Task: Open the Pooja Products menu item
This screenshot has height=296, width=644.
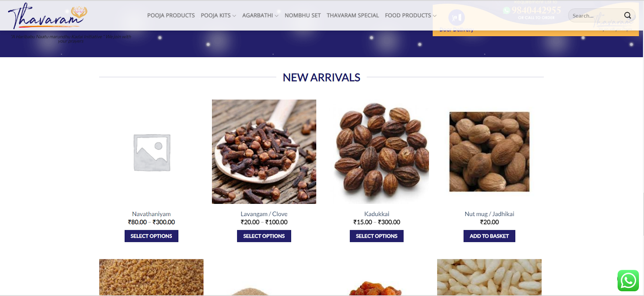Action: (171, 16)
